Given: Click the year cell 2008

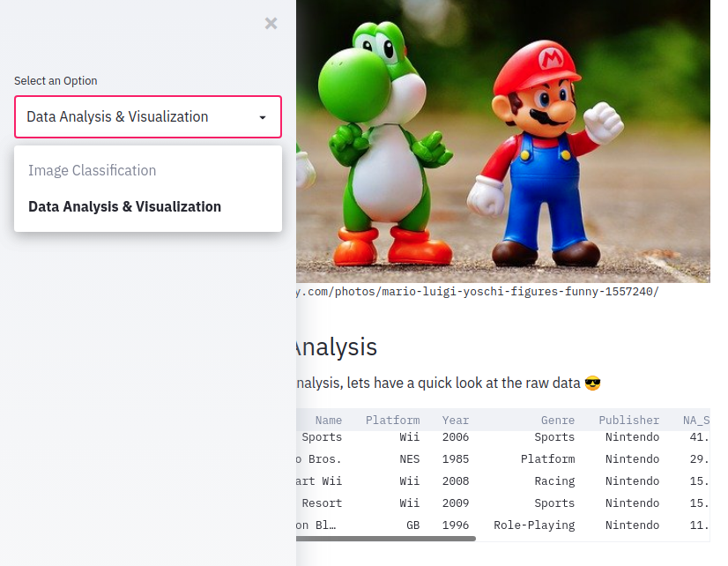Looking at the screenshot, I should (x=455, y=481).
